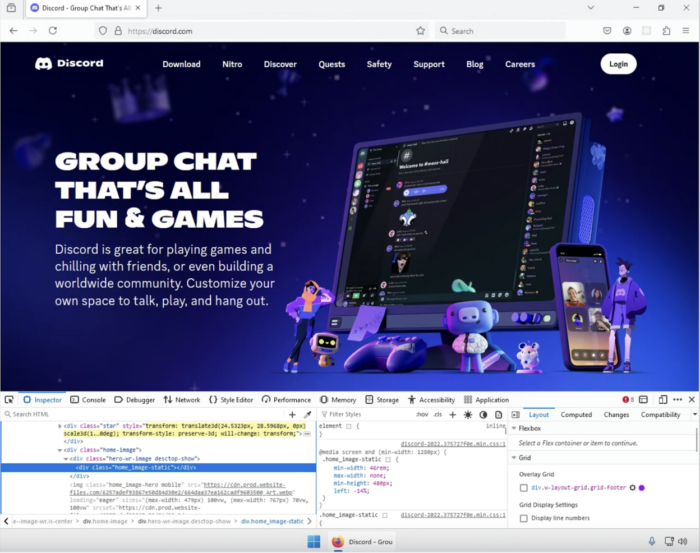
Task: Open Firefox application menu hamburger icon
Action: (686, 31)
